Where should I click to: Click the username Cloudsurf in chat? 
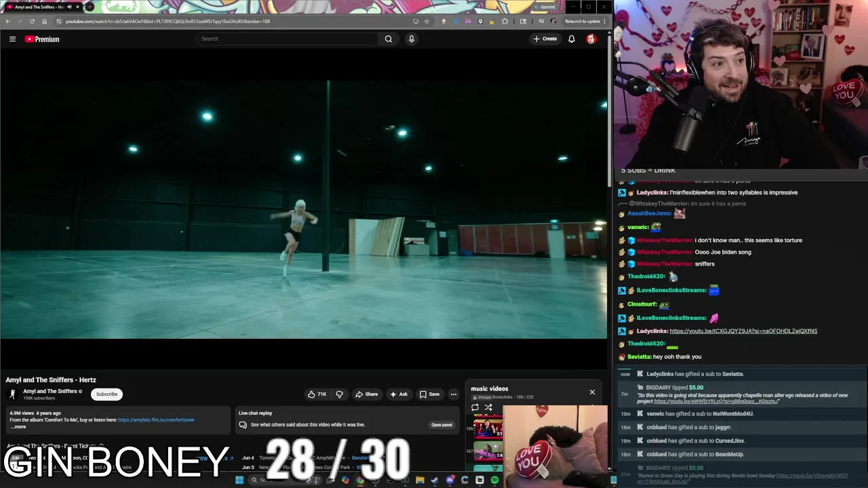pos(642,304)
